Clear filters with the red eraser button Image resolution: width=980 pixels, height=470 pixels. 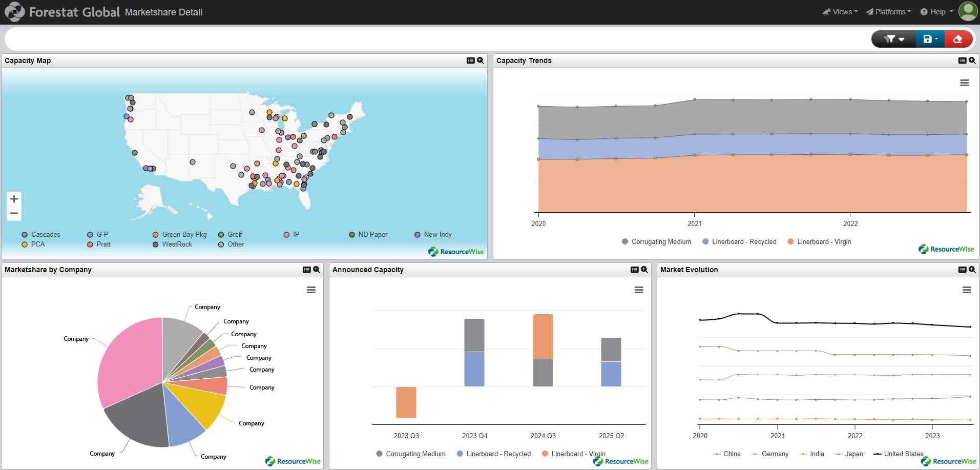pyautogui.click(x=958, y=39)
